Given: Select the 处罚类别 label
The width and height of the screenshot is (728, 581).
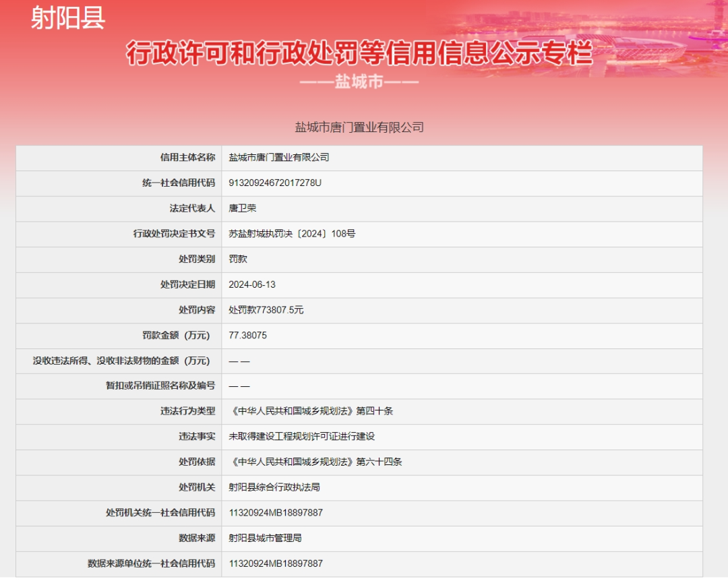Looking at the screenshot, I should pyautogui.click(x=197, y=259).
